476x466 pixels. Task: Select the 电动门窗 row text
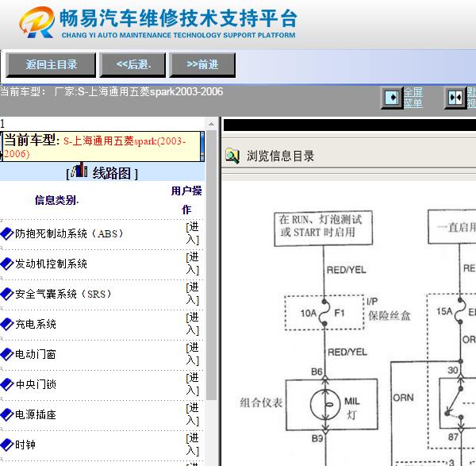pos(36,354)
